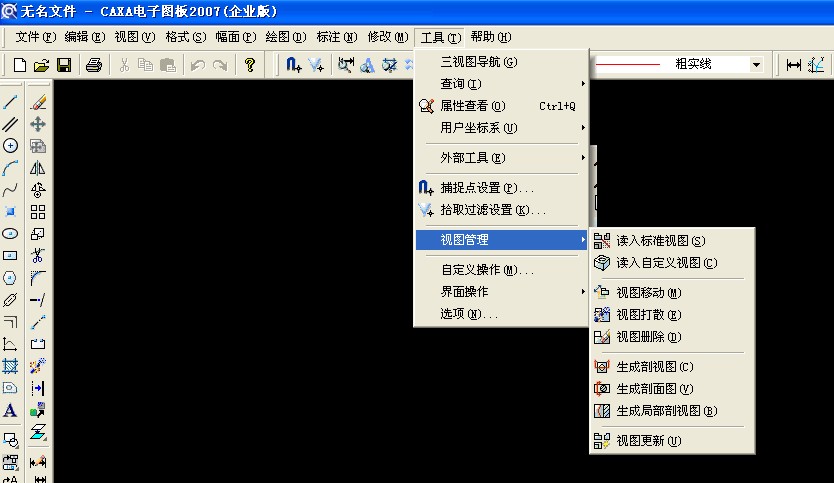834x483 pixels.
Task: Select the Array tool with four squares
Action: (x=38, y=212)
